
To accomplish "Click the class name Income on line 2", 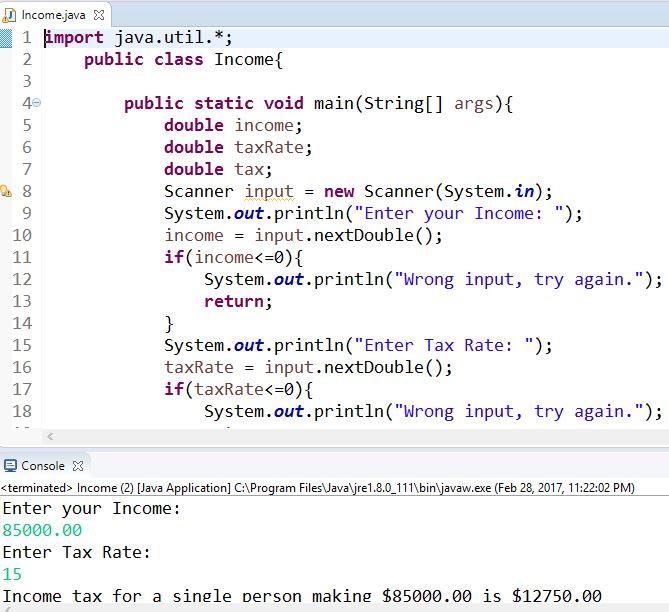I will pos(243,59).
